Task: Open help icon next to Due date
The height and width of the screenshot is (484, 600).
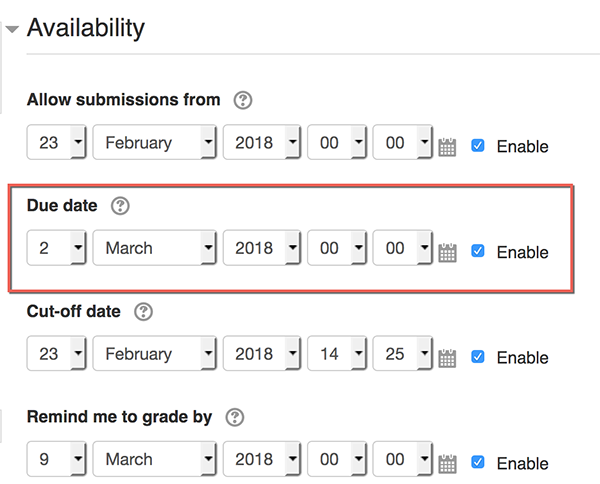Action: tap(120, 206)
